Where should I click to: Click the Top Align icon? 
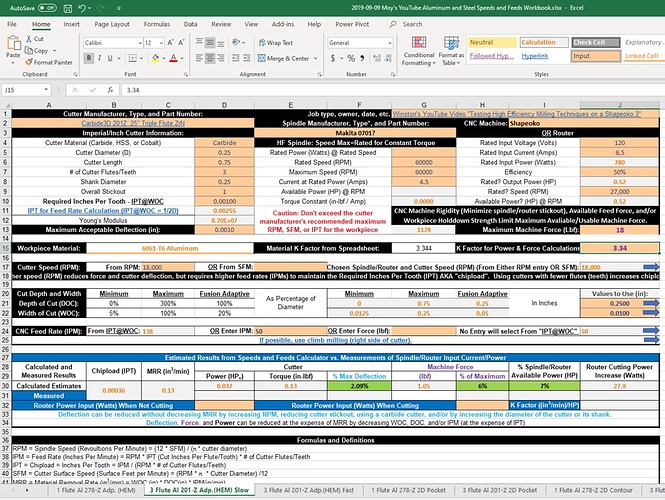[x=199, y=42]
